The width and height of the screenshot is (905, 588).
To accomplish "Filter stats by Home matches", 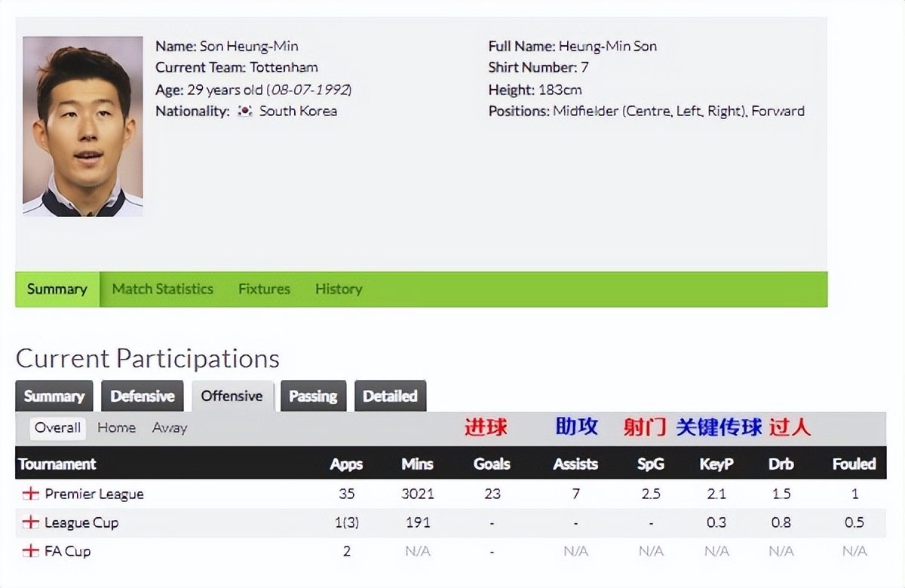I will pos(117,427).
